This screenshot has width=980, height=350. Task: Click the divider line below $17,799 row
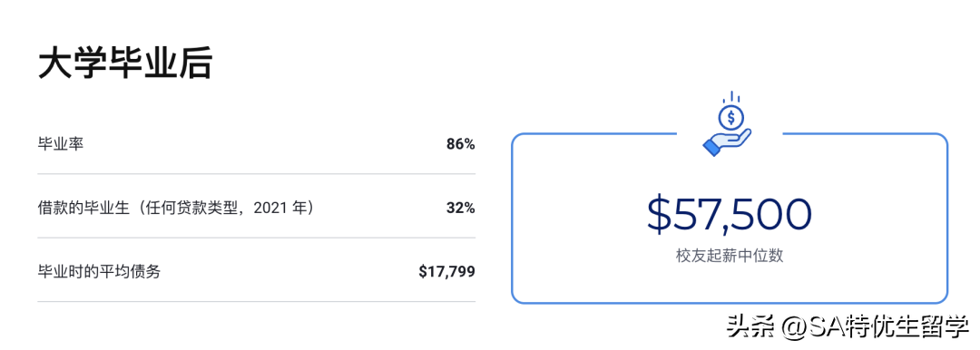point(256,301)
